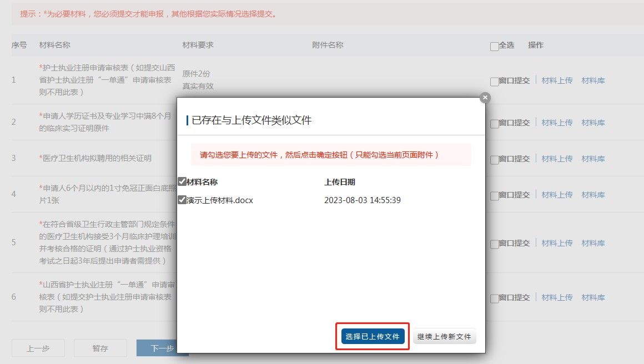The image size is (644, 364).
Task: Check 窗口提交 for row 3 material
Action: (495, 160)
